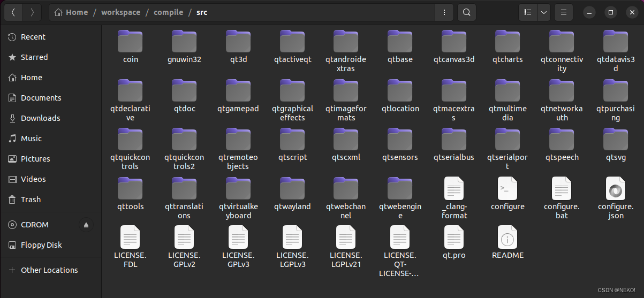The height and width of the screenshot is (298, 644).
Task: Open Other Locations in the sidebar
Action: point(51,270)
